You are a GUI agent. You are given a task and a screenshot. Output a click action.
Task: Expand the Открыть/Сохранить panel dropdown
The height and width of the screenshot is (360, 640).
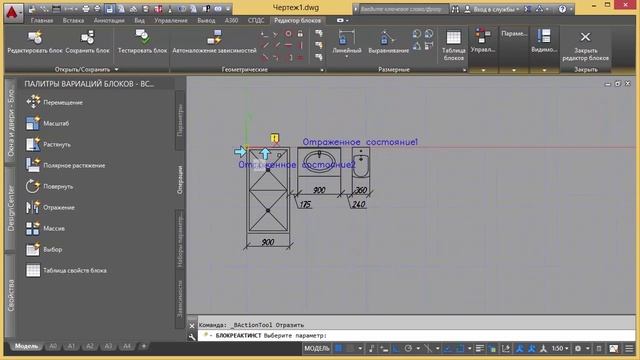(x=116, y=70)
